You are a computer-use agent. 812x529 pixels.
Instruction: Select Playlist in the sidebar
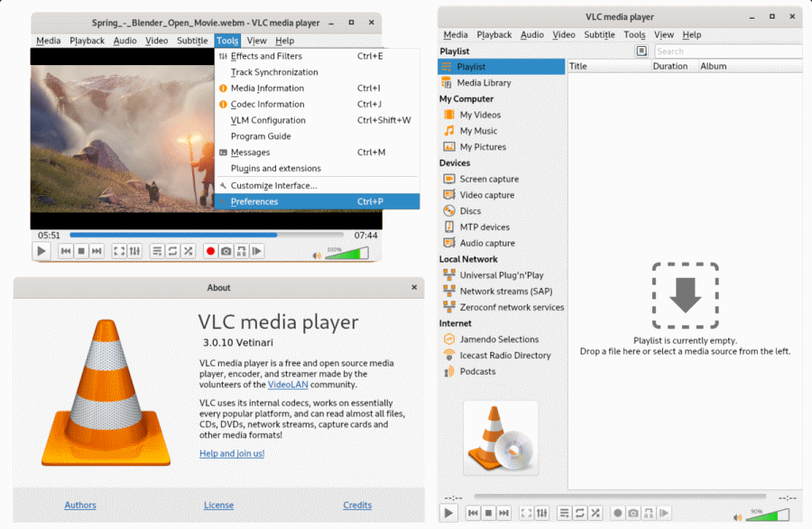(502, 67)
